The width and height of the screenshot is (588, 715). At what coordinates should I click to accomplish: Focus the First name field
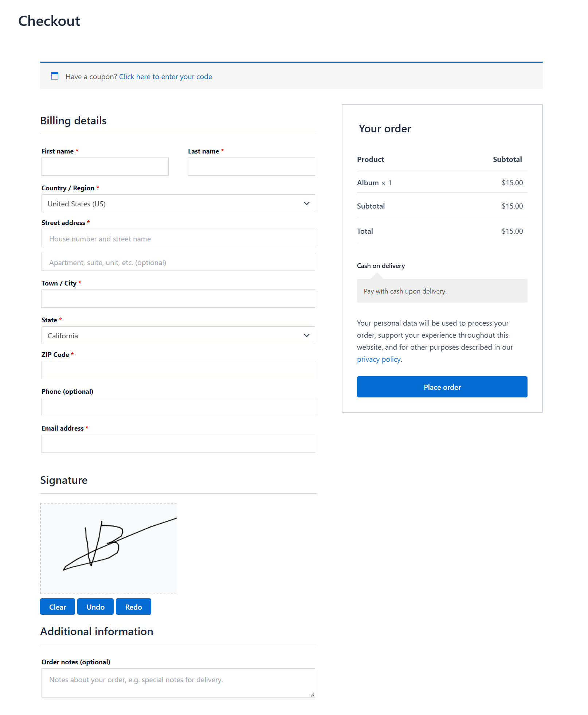tap(105, 167)
